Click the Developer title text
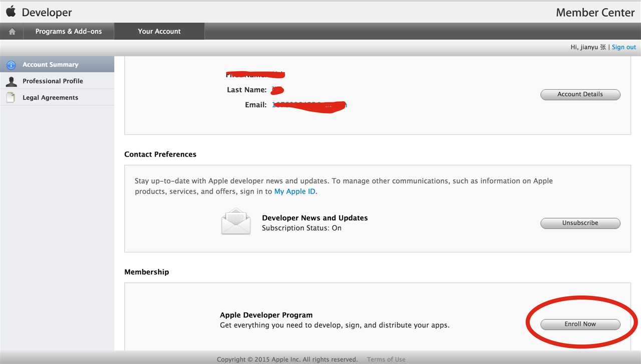This screenshot has width=641, height=364. 47,13
